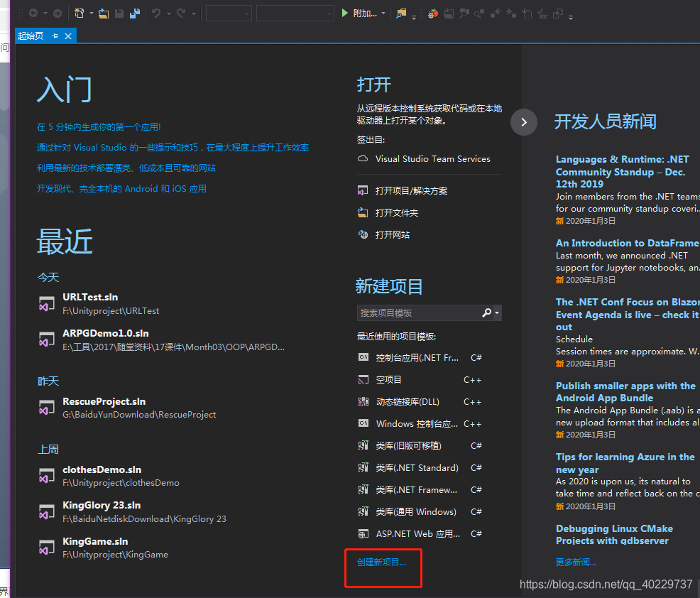Expand the rightmost toolbar overflow options

click(571, 18)
